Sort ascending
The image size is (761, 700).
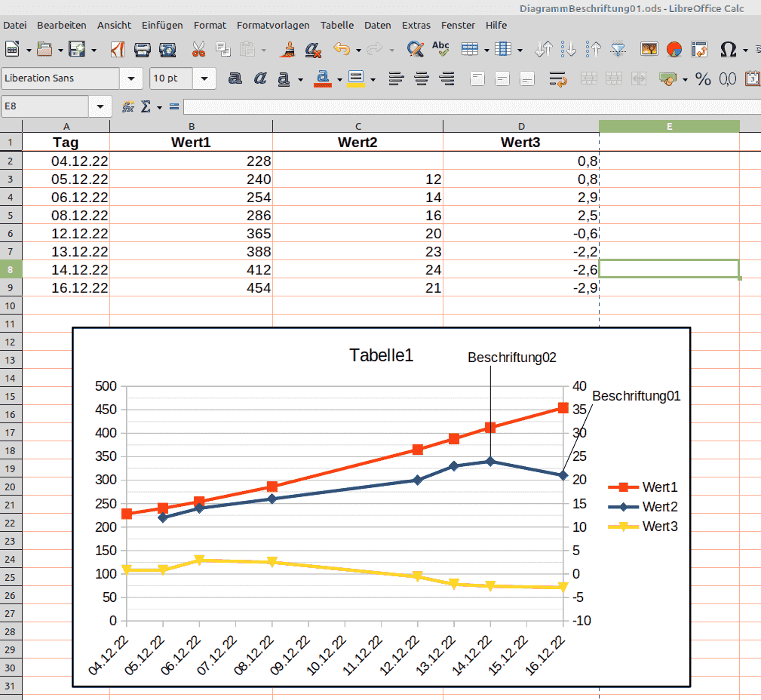[x=569, y=49]
